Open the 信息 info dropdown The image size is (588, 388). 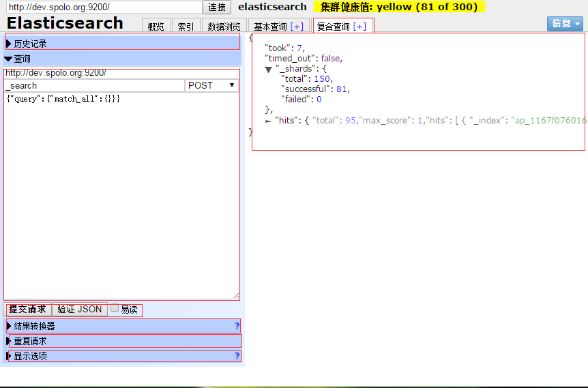565,24
